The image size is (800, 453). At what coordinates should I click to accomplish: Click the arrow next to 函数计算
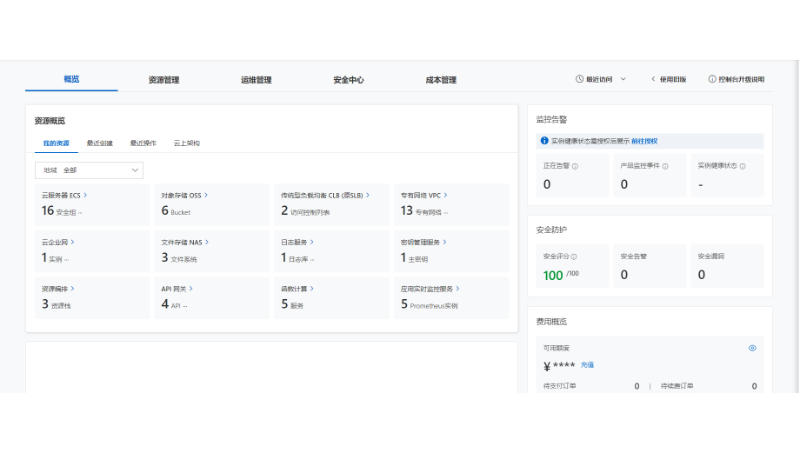click(312, 288)
